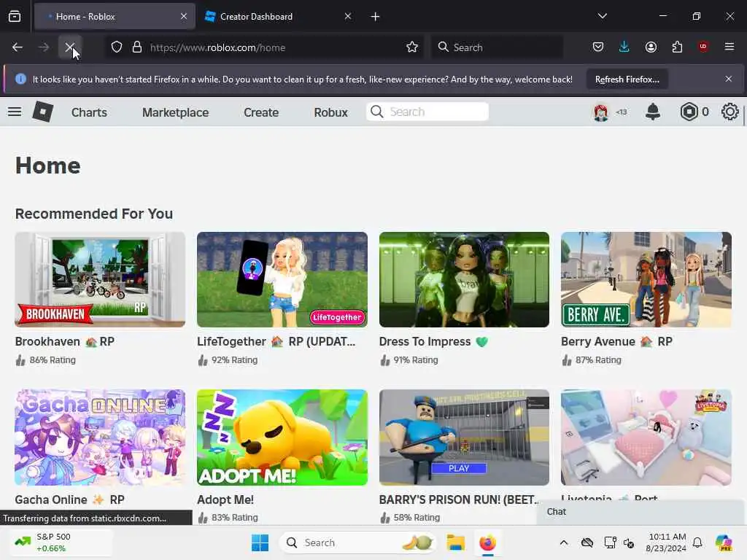The image size is (747, 560).
Task: Click the Windows taskbar Search box
Action: tap(358, 542)
